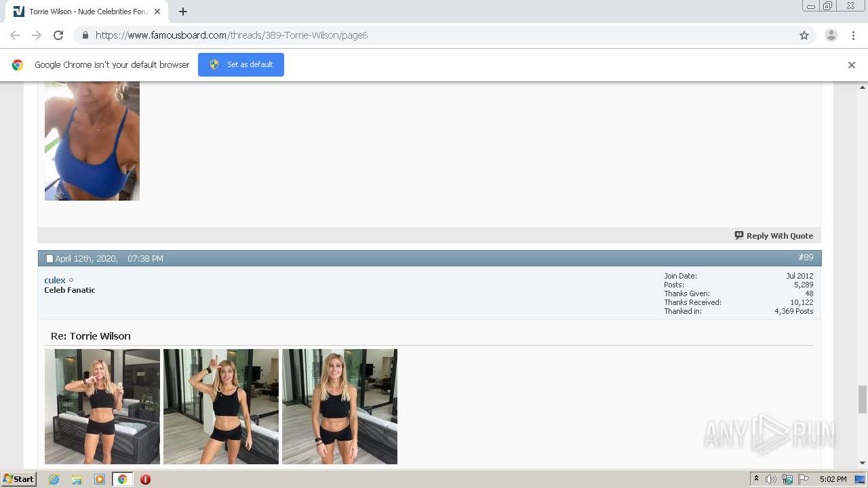
Task: Click the vertical scrollbar thumb
Action: pyautogui.click(x=863, y=399)
